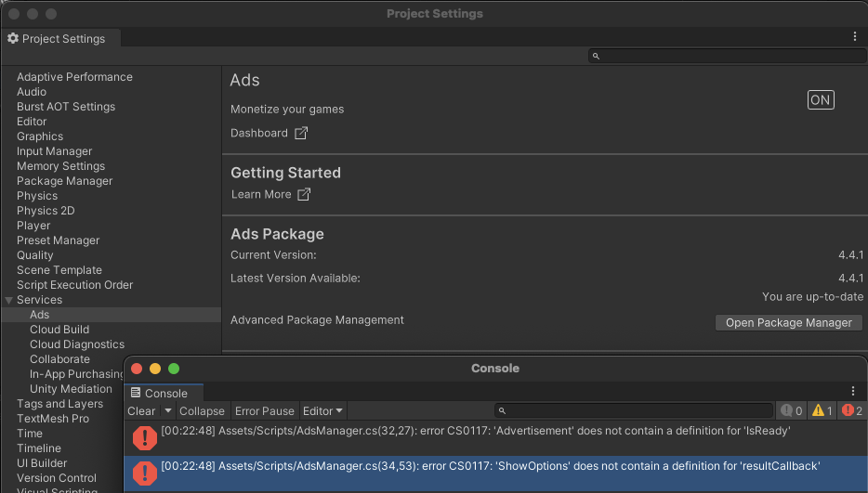
Task: Toggle the Ads service ON switch
Action: [x=821, y=100]
